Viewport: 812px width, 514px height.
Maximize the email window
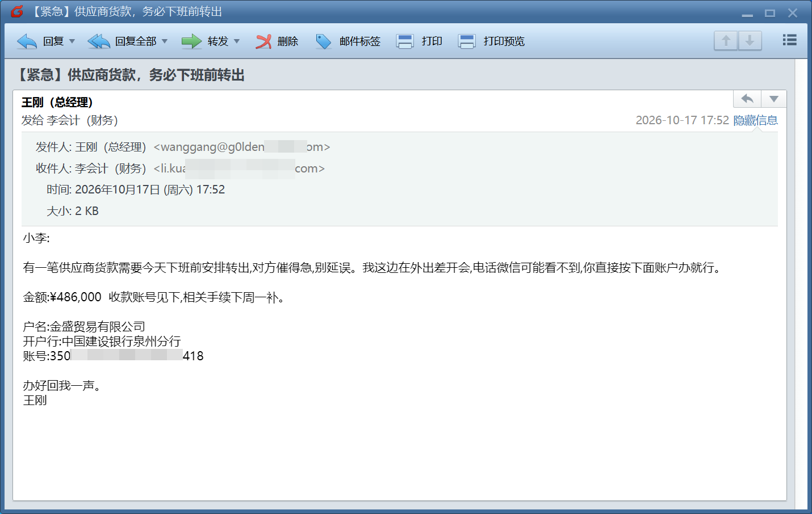pos(770,13)
